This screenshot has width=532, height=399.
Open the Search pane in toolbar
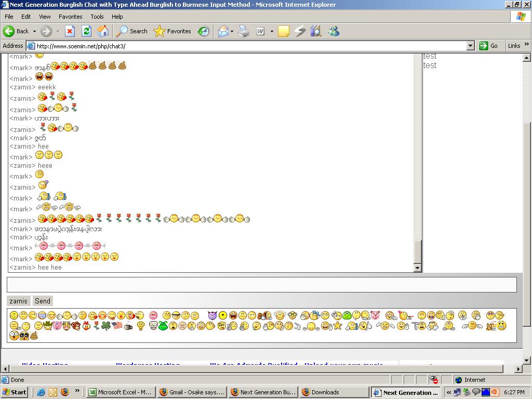pos(131,31)
